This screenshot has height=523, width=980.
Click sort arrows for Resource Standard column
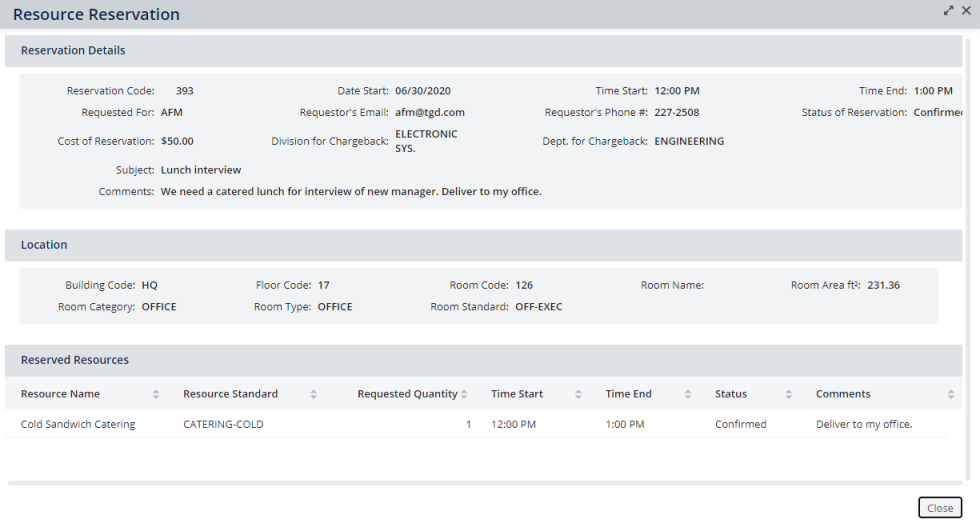313,394
